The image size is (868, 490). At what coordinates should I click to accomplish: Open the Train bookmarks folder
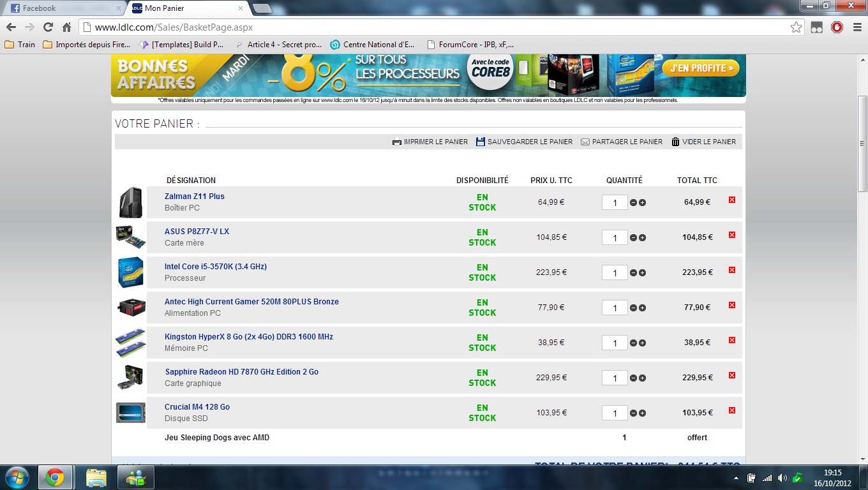pyautogui.click(x=20, y=45)
